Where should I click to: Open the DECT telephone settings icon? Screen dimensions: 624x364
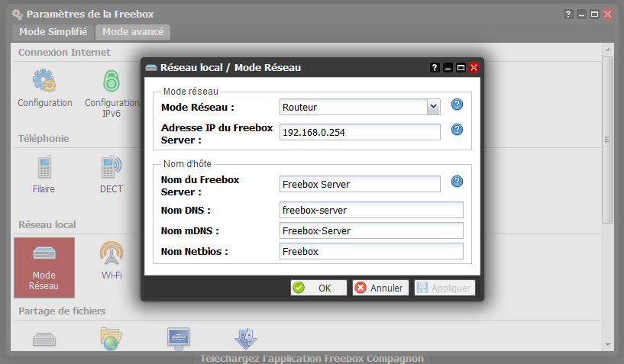click(112, 166)
